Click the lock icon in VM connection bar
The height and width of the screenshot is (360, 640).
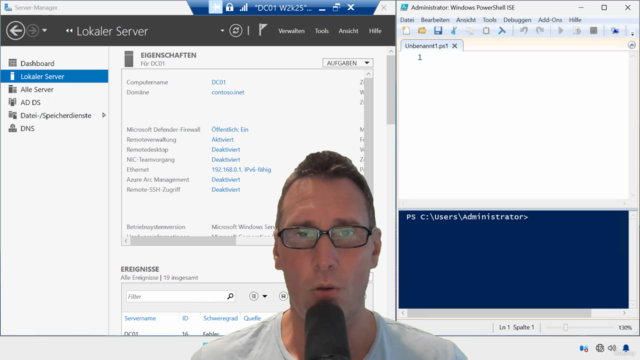tap(229, 7)
